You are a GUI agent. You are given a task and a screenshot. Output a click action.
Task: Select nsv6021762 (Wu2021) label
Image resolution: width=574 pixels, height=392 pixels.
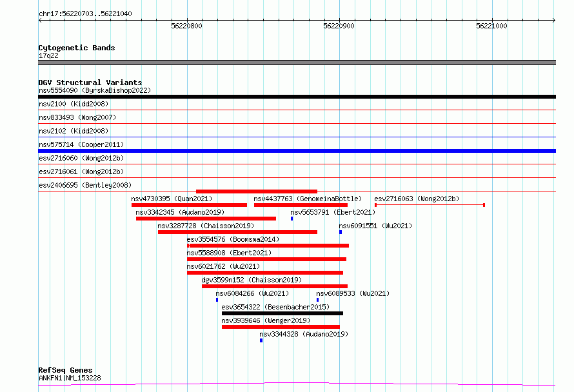tap(223, 266)
